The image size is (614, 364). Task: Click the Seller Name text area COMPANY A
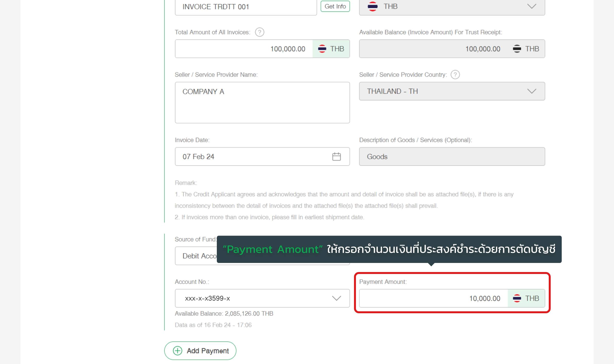(x=262, y=102)
